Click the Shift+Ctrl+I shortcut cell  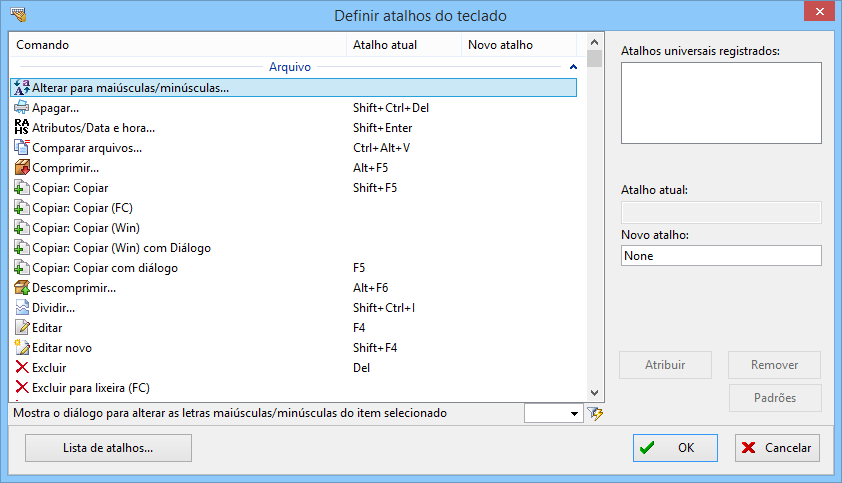click(384, 307)
